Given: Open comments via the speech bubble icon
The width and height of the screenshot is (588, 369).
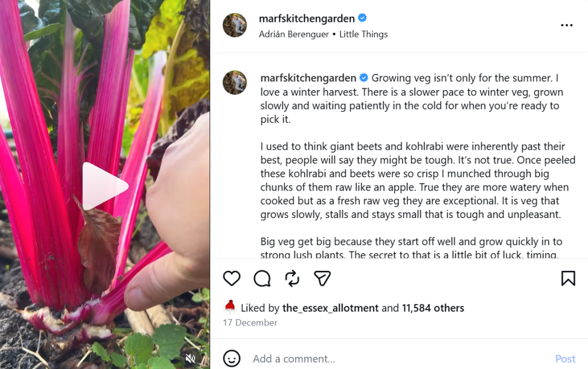Looking at the screenshot, I should [x=262, y=278].
